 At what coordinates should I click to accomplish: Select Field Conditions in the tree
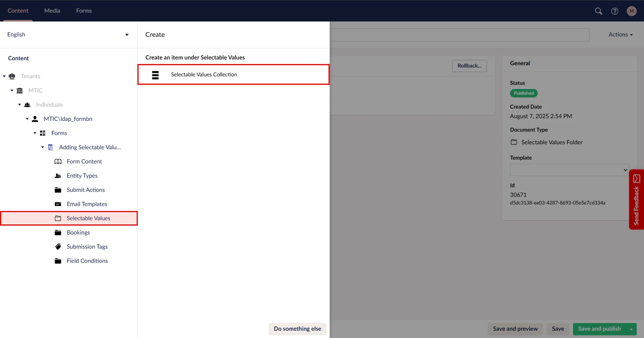[87, 261]
